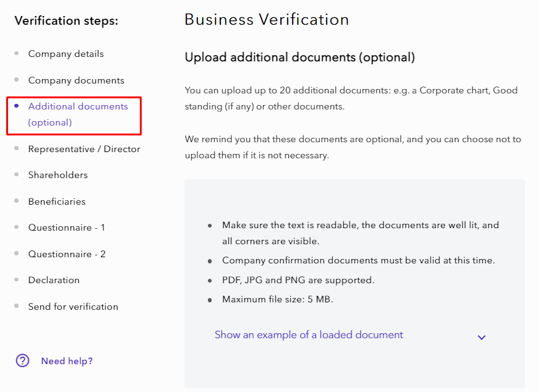Open 'Show an example of a loaded document'
The image size is (539, 392).
(308, 334)
